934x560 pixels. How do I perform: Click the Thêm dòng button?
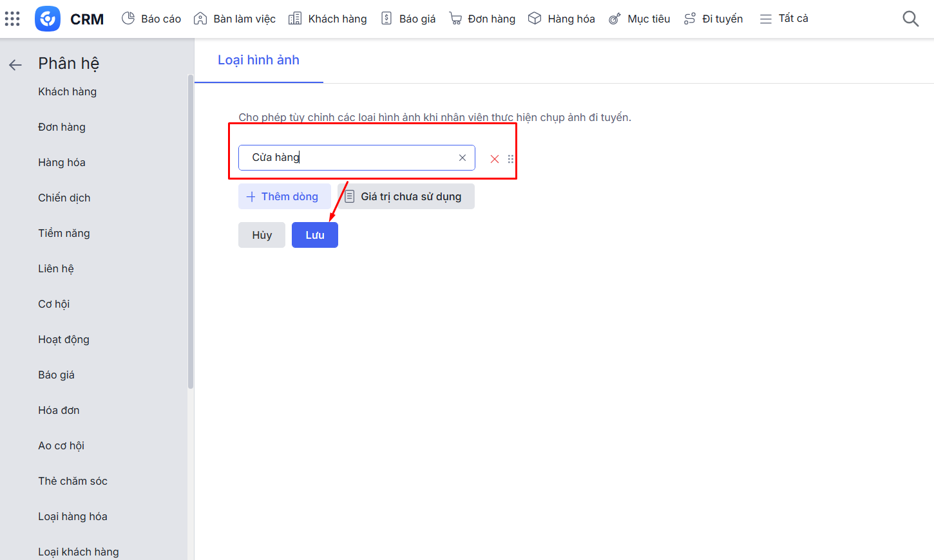tap(284, 196)
